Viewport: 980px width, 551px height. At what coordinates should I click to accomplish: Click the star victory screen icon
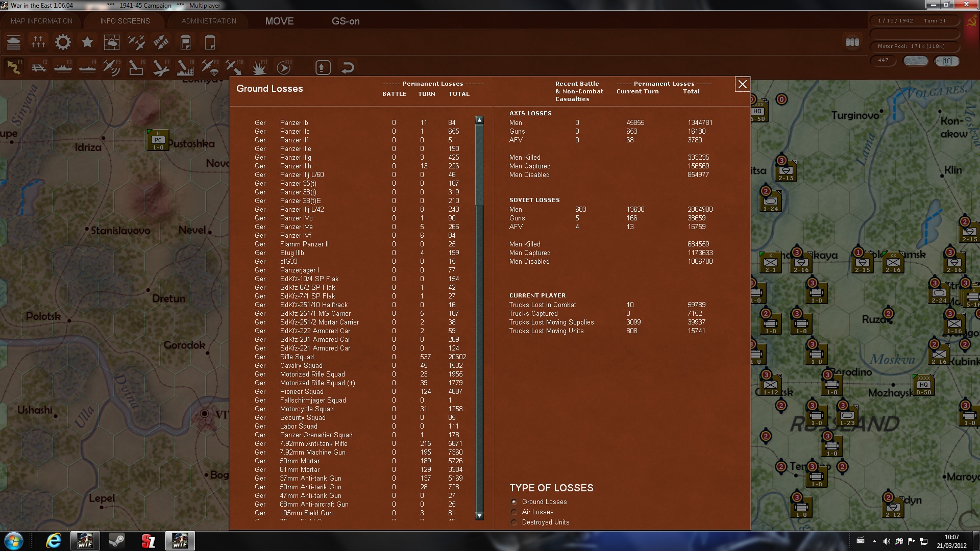(87, 42)
